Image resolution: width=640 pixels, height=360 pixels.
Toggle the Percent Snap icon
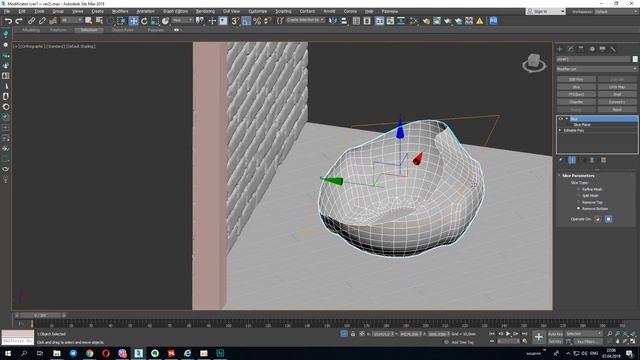[x=257, y=21]
